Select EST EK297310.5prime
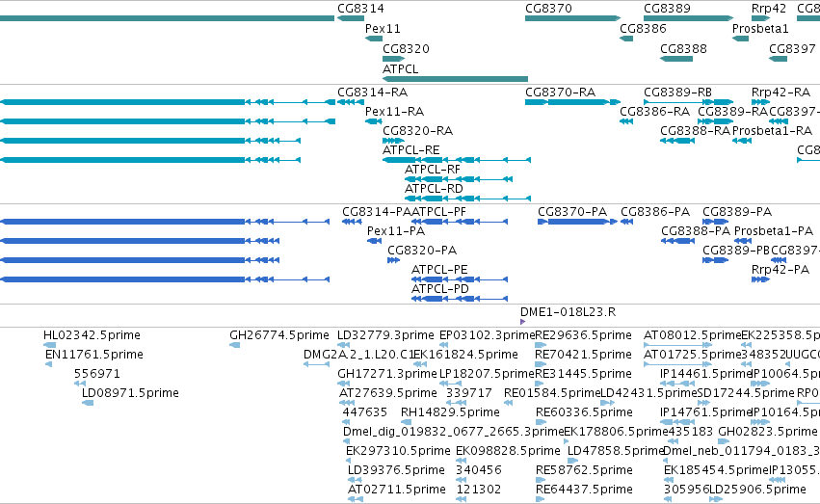 click(398, 452)
